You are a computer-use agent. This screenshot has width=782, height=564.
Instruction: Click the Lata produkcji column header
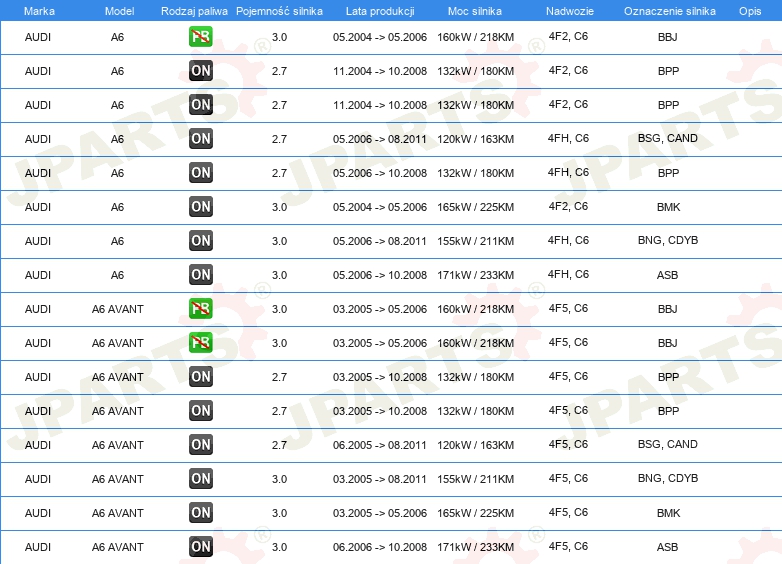pyautogui.click(x=380, y=11)
